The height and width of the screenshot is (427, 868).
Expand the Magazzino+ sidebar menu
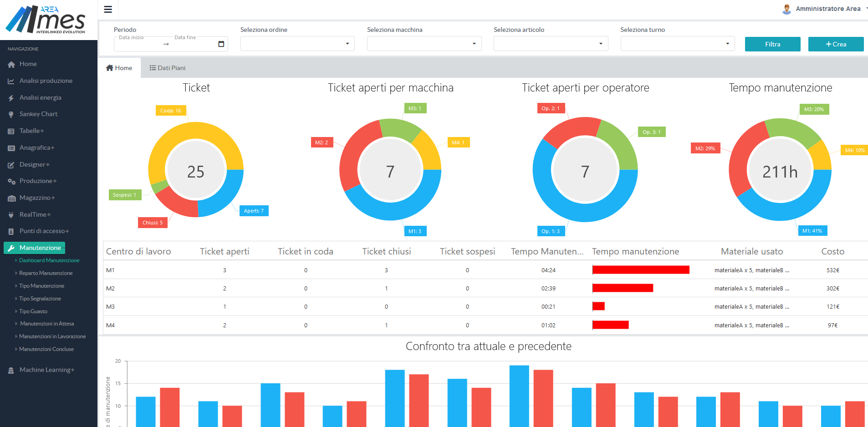point(37,198)
